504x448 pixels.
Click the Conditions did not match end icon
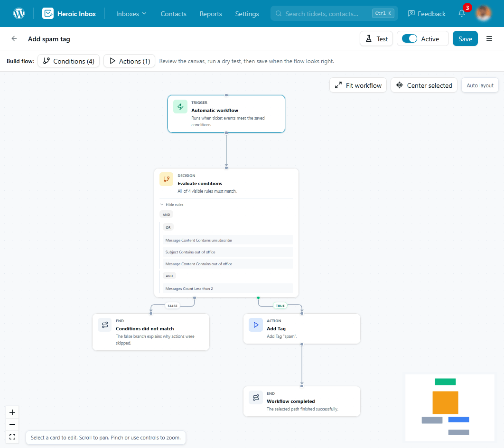click(105, 325)
